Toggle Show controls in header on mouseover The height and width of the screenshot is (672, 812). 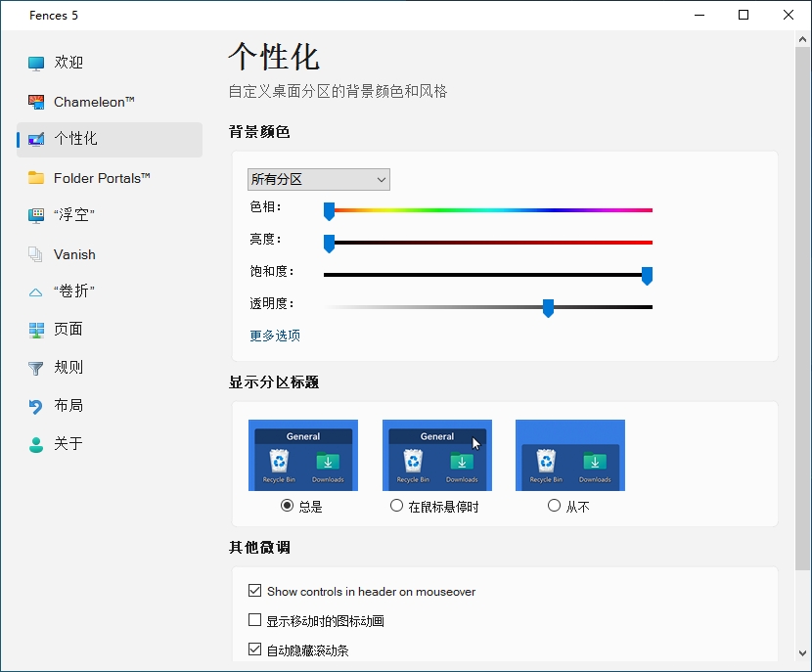[x=254, y=590]
